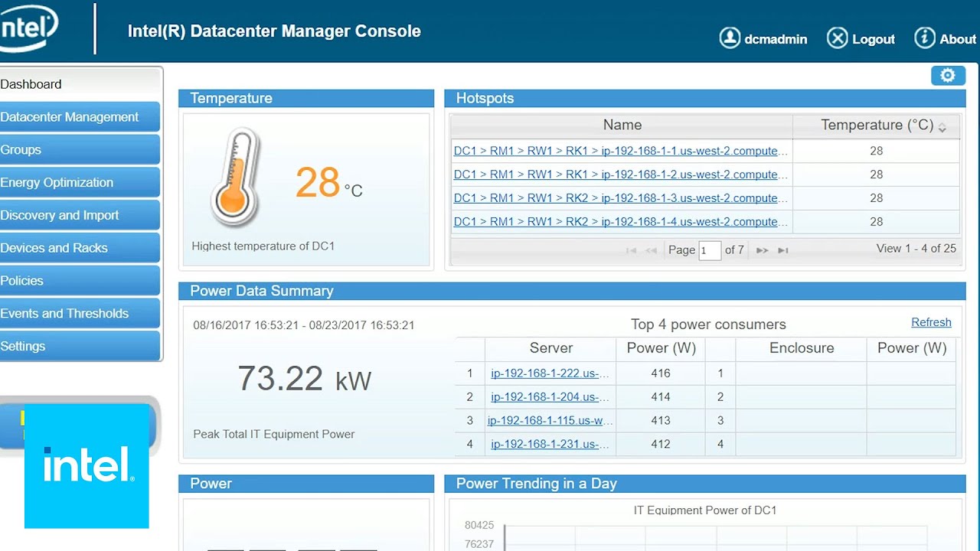This screenshot has width=980, height=551.
Task: Click the date range 08/16/2017 - 08/23/2017
Action: click(304, 325)
